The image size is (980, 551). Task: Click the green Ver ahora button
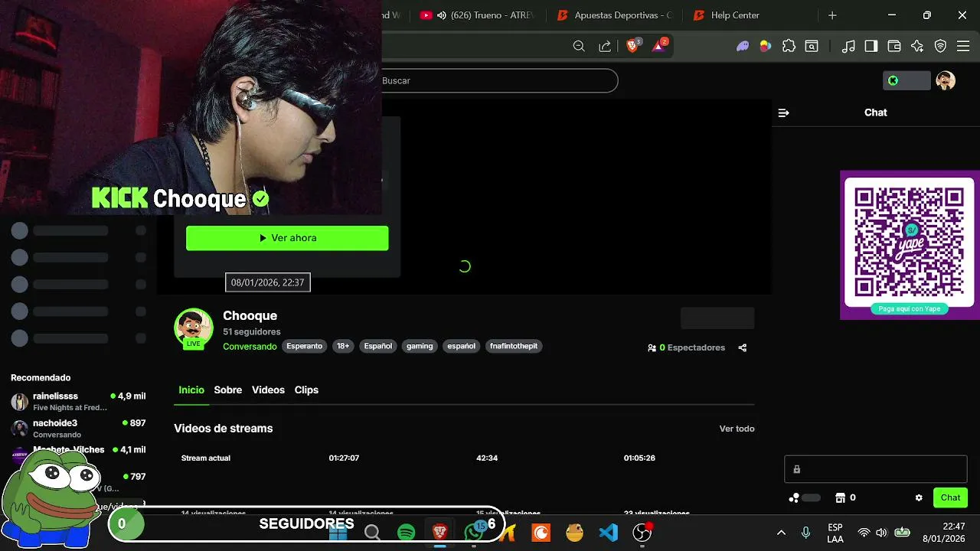coord(287,238)
